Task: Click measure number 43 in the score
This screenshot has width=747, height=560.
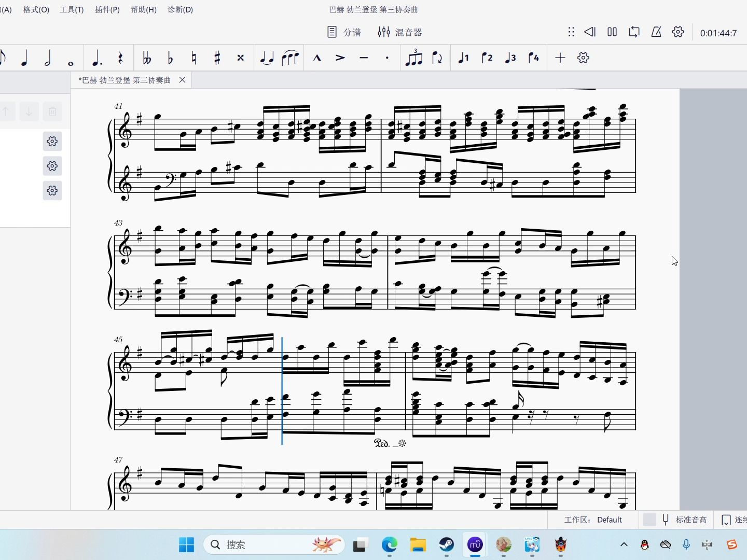Action: tap(118, 223)
